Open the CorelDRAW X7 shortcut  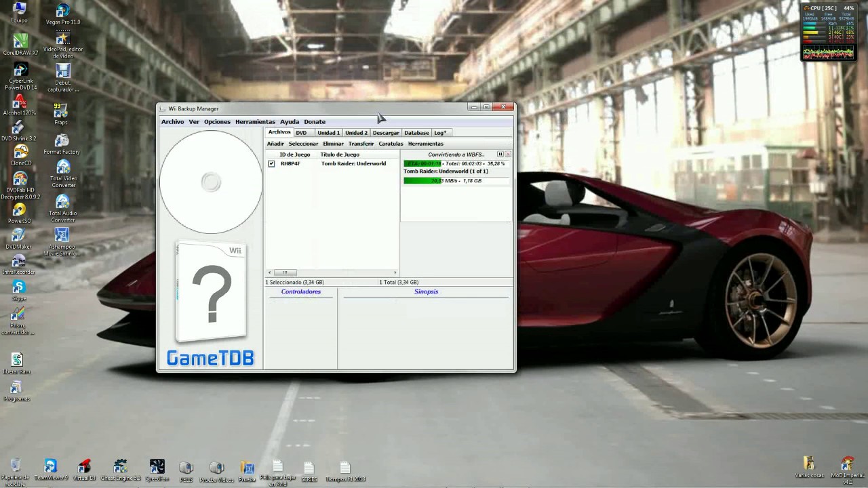(x=20, y=45)
